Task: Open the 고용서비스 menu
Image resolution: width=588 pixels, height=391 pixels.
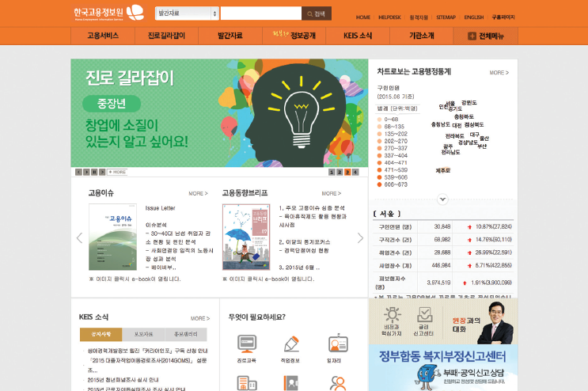Action: [x=103, y=36]
